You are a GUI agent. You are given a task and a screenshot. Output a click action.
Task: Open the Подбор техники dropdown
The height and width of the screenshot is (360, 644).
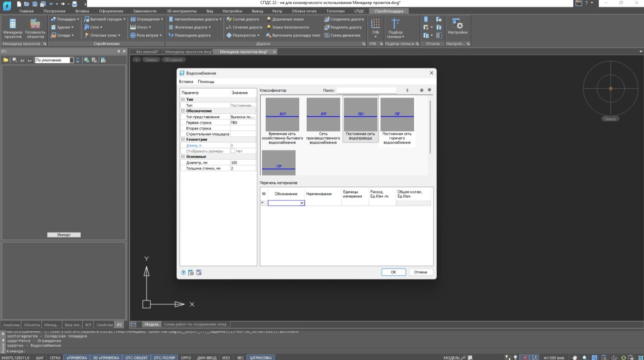point(396,28)
